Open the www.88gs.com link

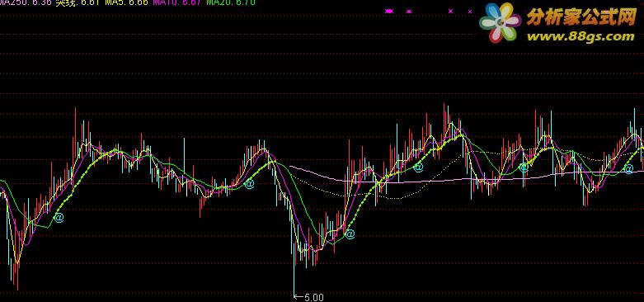581,36
